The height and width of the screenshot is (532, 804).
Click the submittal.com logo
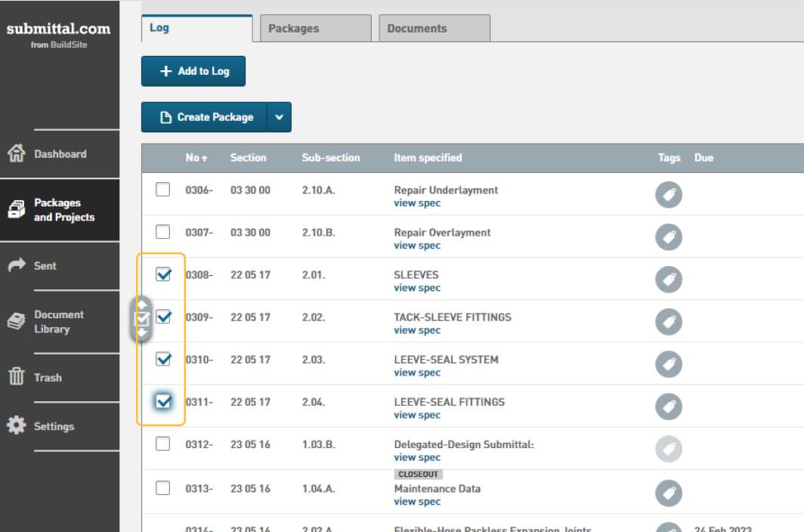pos(59,29)
